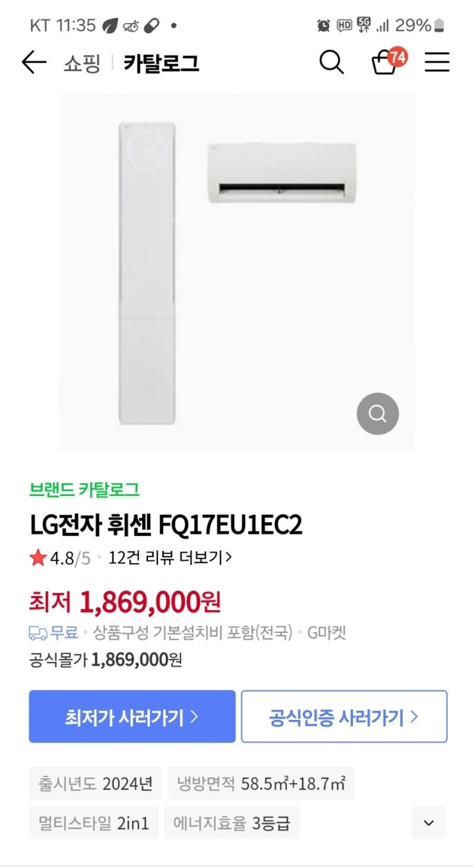The height and width of the screenshot is (868, 474).
Task: Open the shopping basket with 74 items
Action: coord(386,62)
